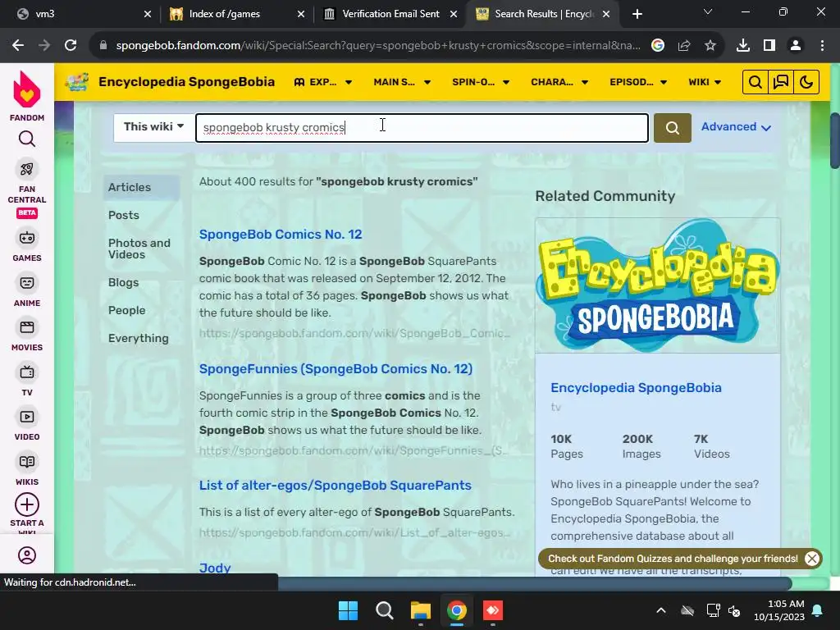This screenshot has width=840, height=630.
Task: Open Chrome tab search chevron
Action: pos(708,11)
